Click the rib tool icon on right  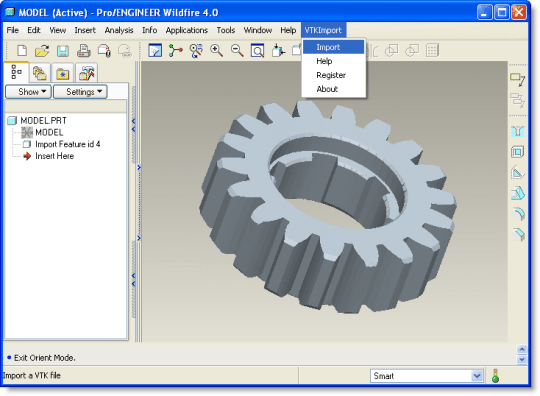517,173
